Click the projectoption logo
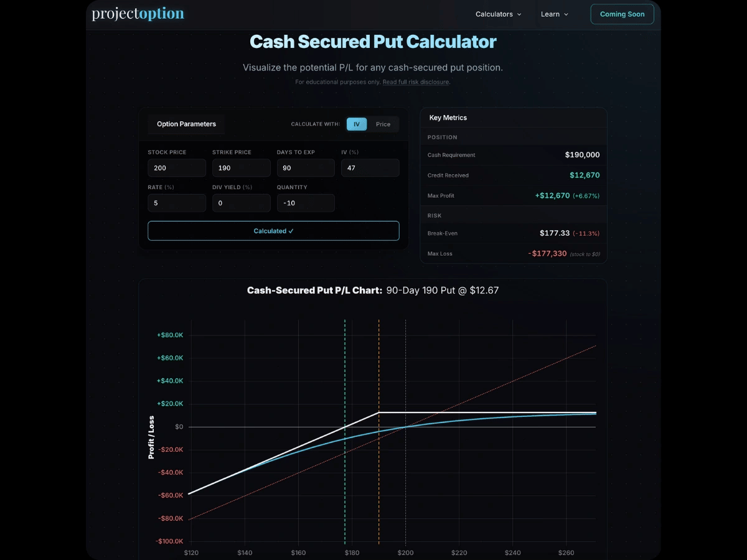This screenshot has width=747, height=560. point(138,14)
